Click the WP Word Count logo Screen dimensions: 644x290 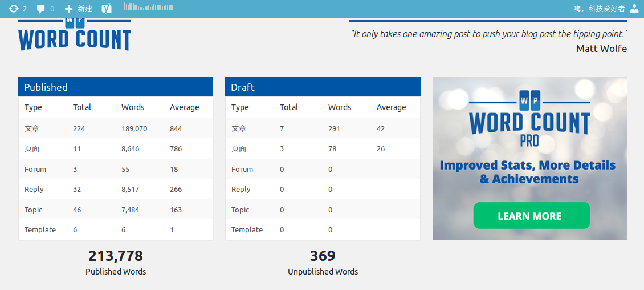point(74,35)
